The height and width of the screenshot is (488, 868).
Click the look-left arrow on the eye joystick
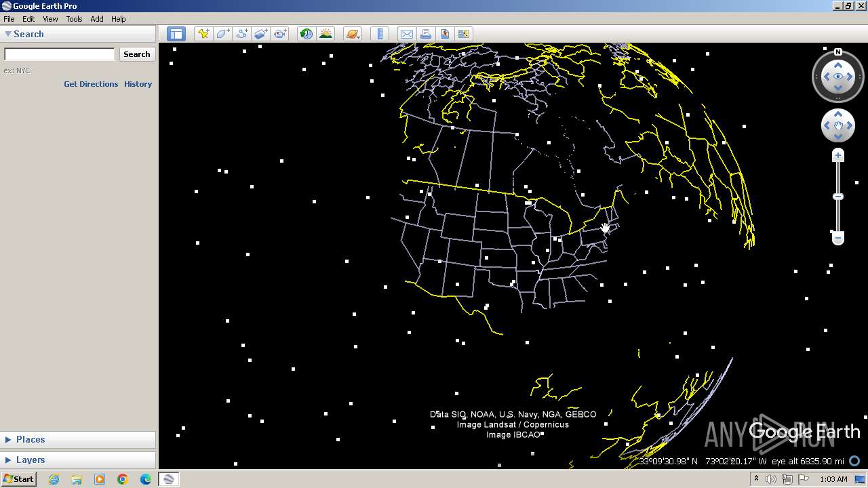coord(826,77)
